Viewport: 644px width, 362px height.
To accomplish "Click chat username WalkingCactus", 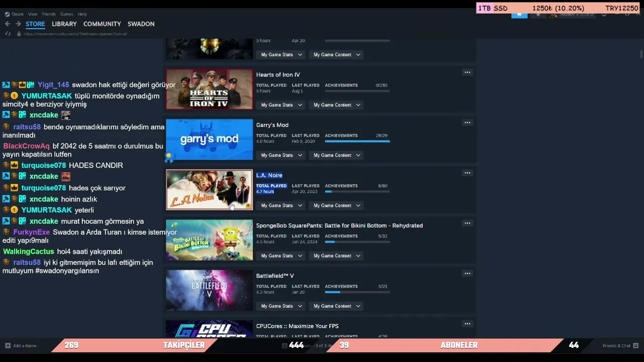I will [29, 251].
